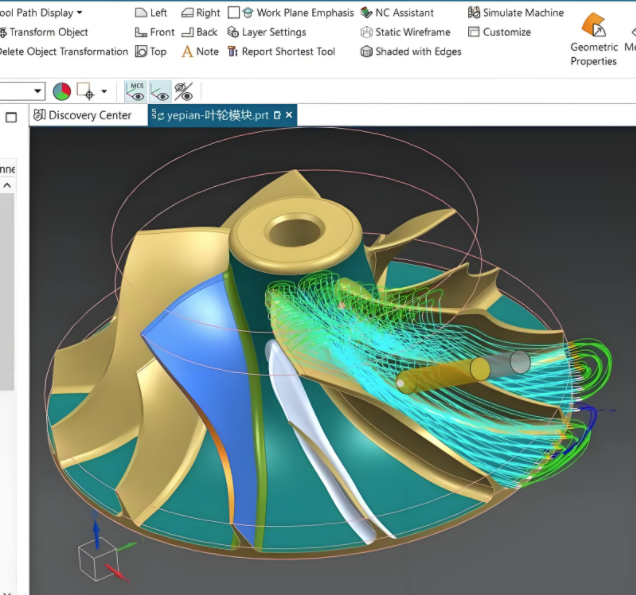Click the left panel vertical scrollbar
The height and width of the screenshot is (595, 636).
7,292
